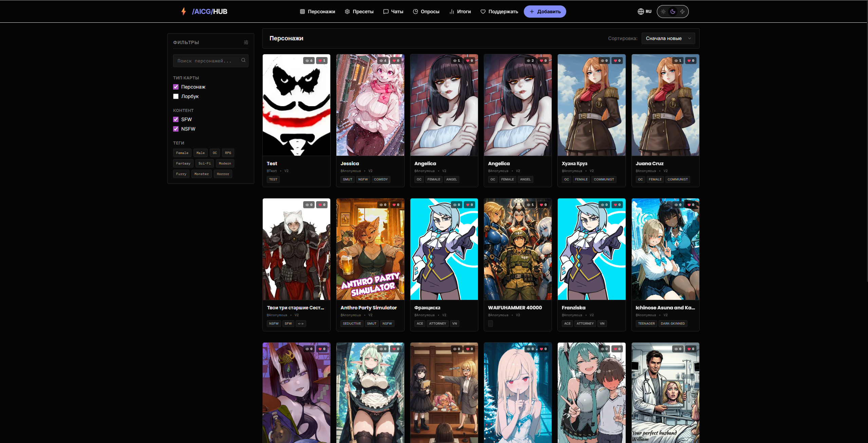Screen dimensions: 868x443
Task: Go to the Опросы menu item
Action: (x=426, y=12)
